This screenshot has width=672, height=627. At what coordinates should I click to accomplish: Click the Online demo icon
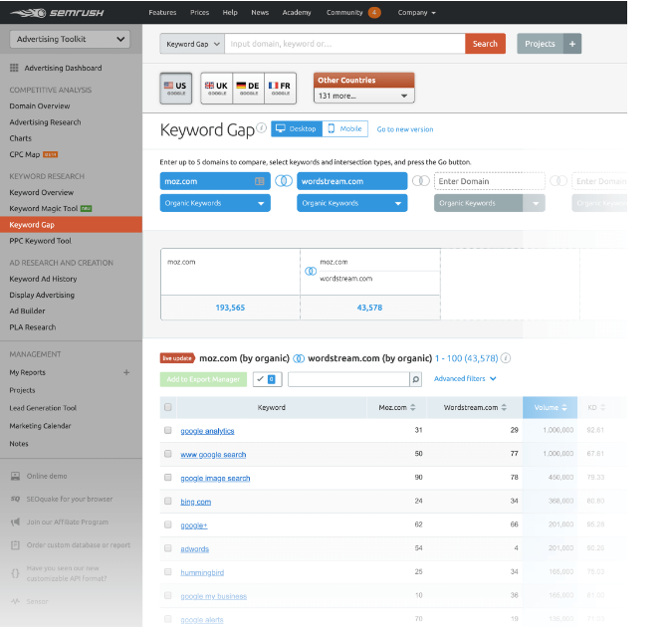pos(15,476)
